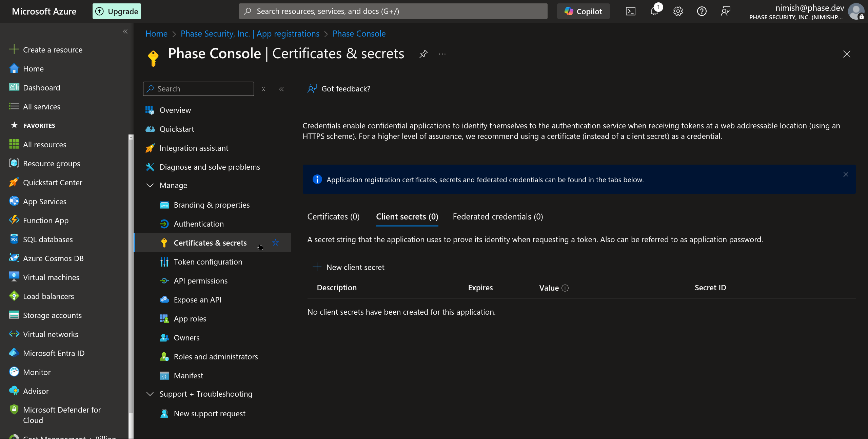Open the feedback smiley icon
868x439 pixels.
(726, 11)
